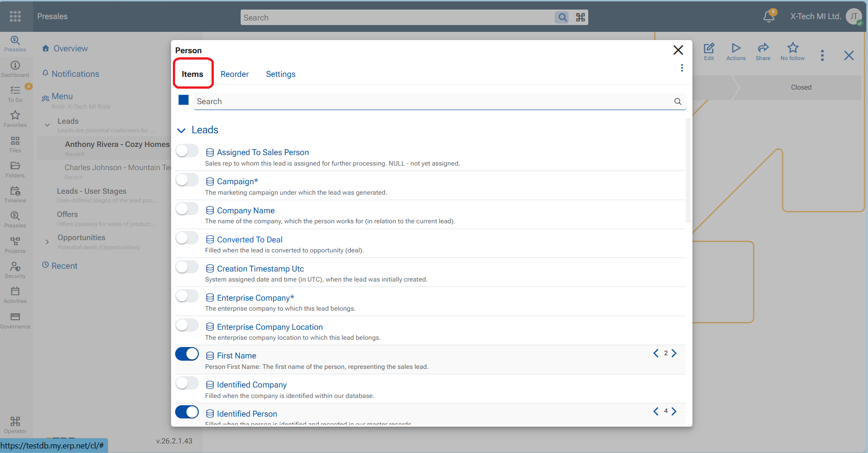Open the Company Name field link
The height and width of the screenshot is (453, 868).
pyautogui.click(x=246, y=211)
